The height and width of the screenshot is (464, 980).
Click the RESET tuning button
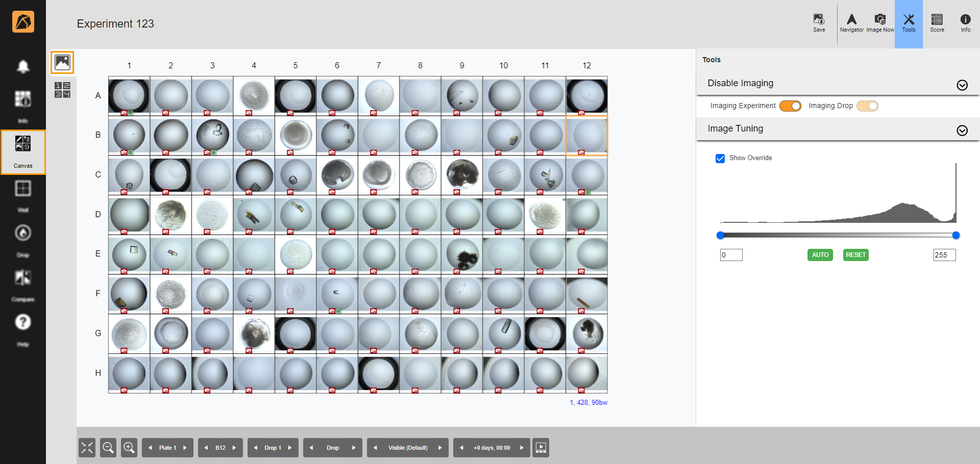856,255
